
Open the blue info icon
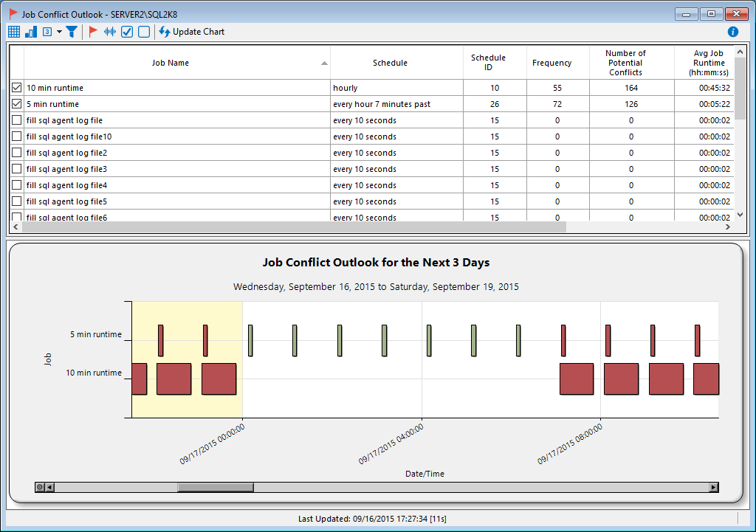pos(733,32)
